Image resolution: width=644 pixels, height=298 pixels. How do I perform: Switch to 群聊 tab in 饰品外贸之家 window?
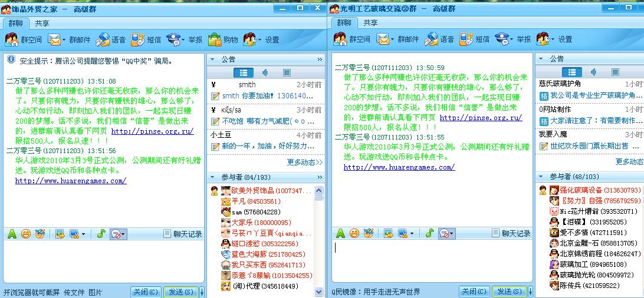point(15,24)
